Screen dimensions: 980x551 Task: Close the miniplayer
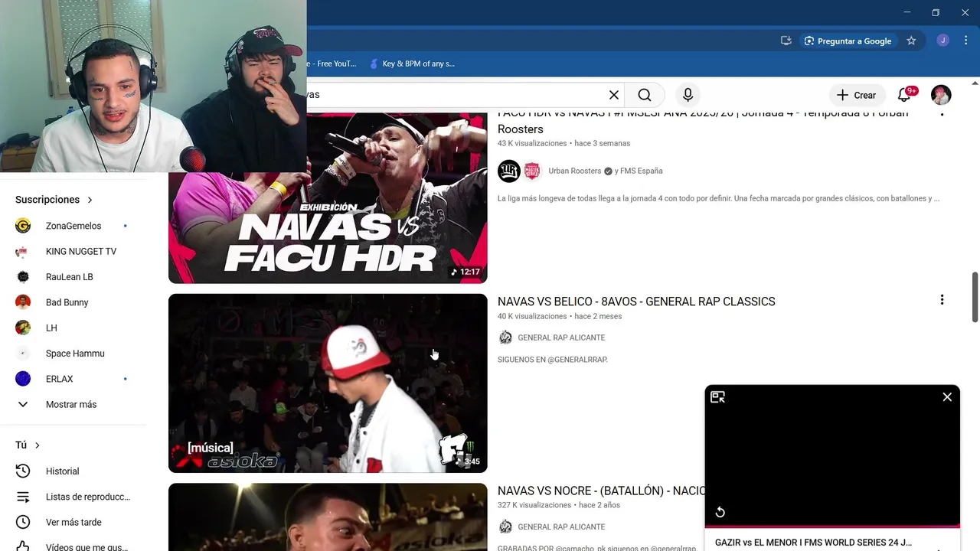coord(947,397)
